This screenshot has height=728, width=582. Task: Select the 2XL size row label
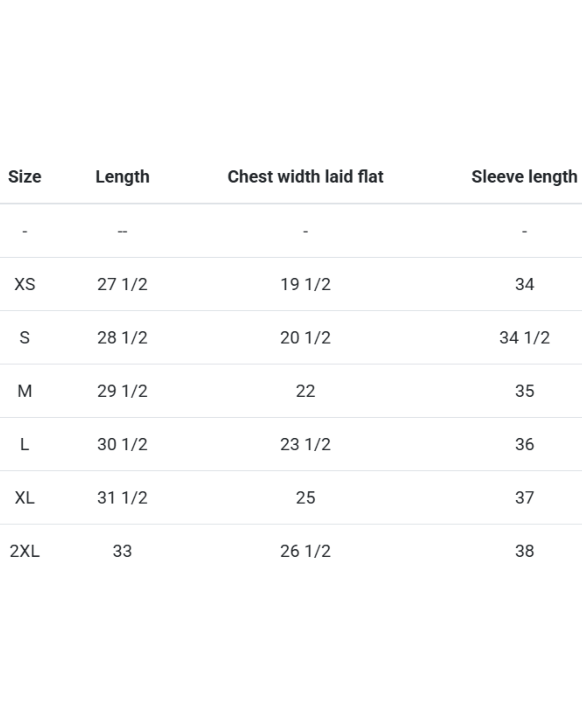(25, 551)
